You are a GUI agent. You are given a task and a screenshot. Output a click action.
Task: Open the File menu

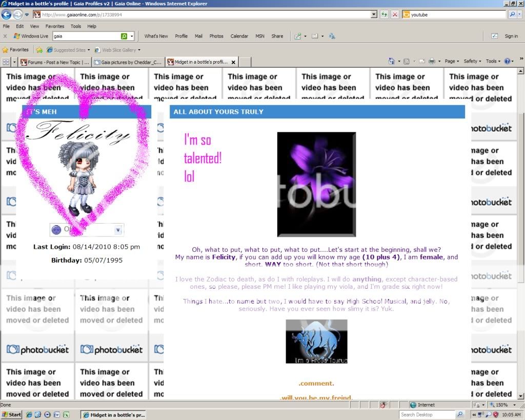pyautogui.click(x=6, y=26)
